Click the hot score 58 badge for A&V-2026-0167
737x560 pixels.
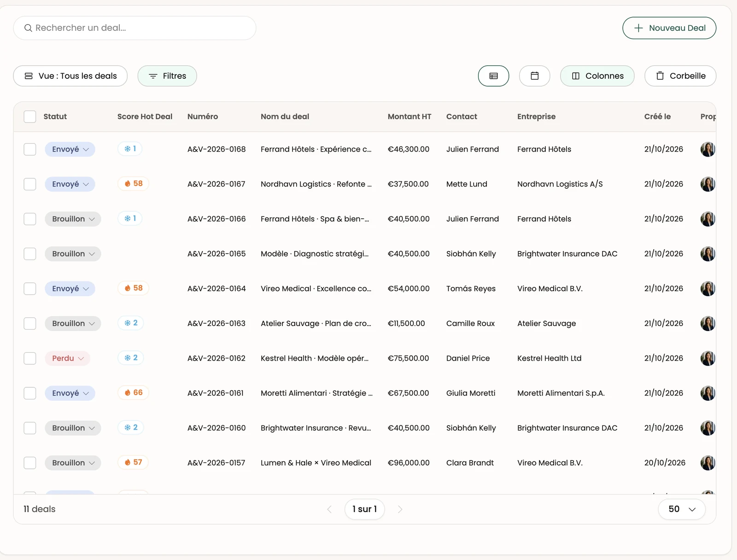[x=134, y=183]
